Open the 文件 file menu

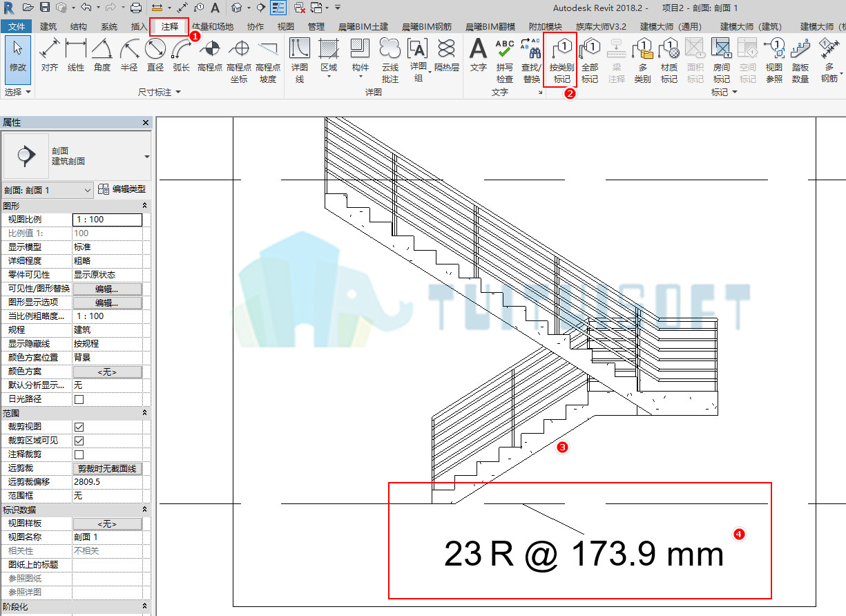point(17,27)
